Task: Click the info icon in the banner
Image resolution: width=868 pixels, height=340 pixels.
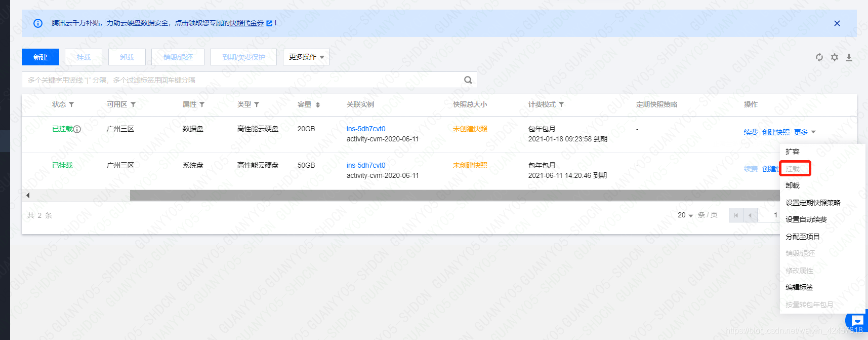Action: (38, 23)
